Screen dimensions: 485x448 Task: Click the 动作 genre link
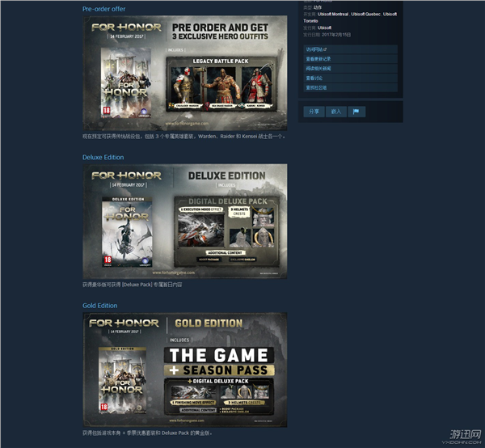click(x=318, y=7)
